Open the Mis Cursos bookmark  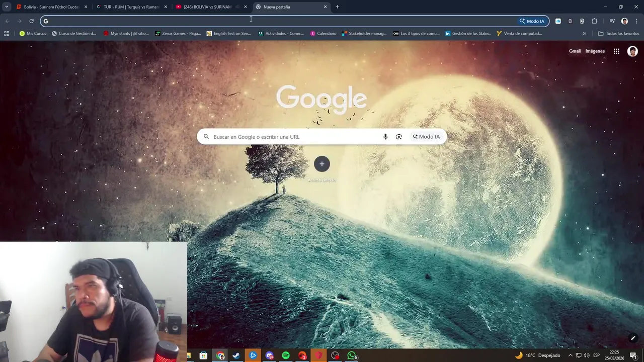[x=33, y=34]
